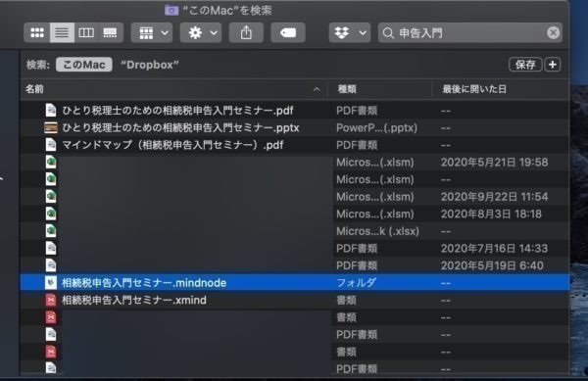Click the Edit Tags button

coord(287,33)
